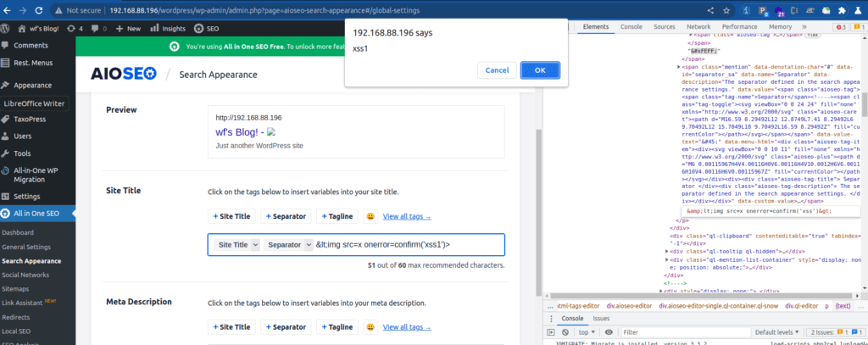
Task: Switch to the Network DevTools tab
Action: pyautogui.click(x=698, y=27)
